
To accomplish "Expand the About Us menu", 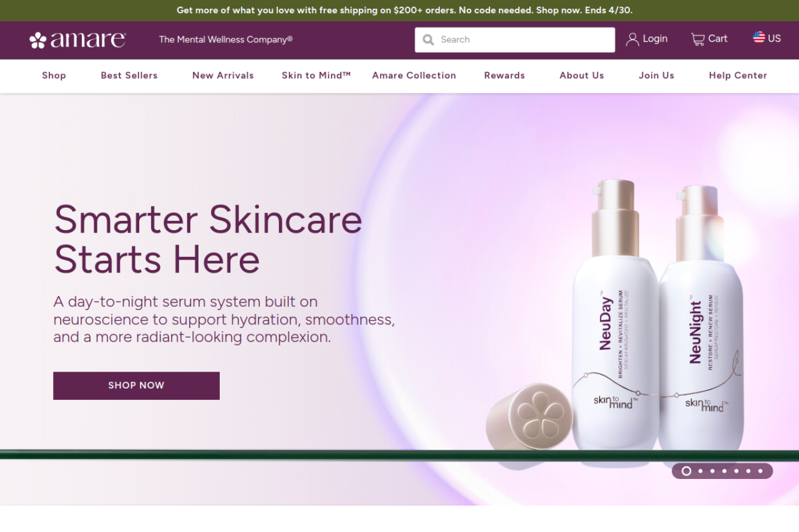I will tap(582, 75).
